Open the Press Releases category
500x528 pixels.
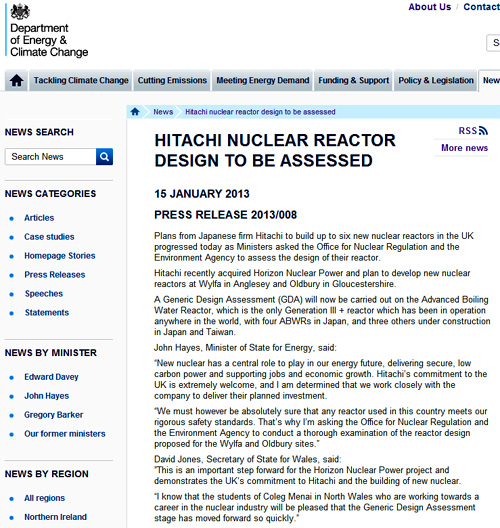[x=55, y=275]
